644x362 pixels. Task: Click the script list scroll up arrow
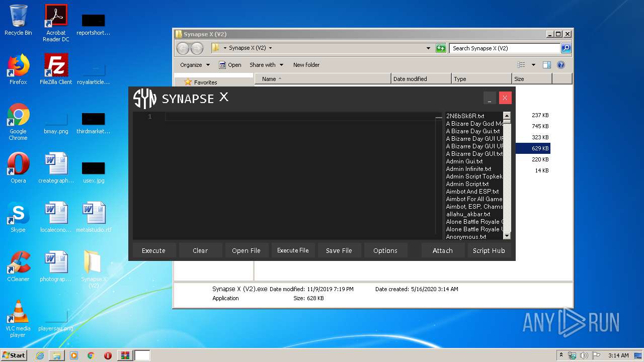coord(507,116)
